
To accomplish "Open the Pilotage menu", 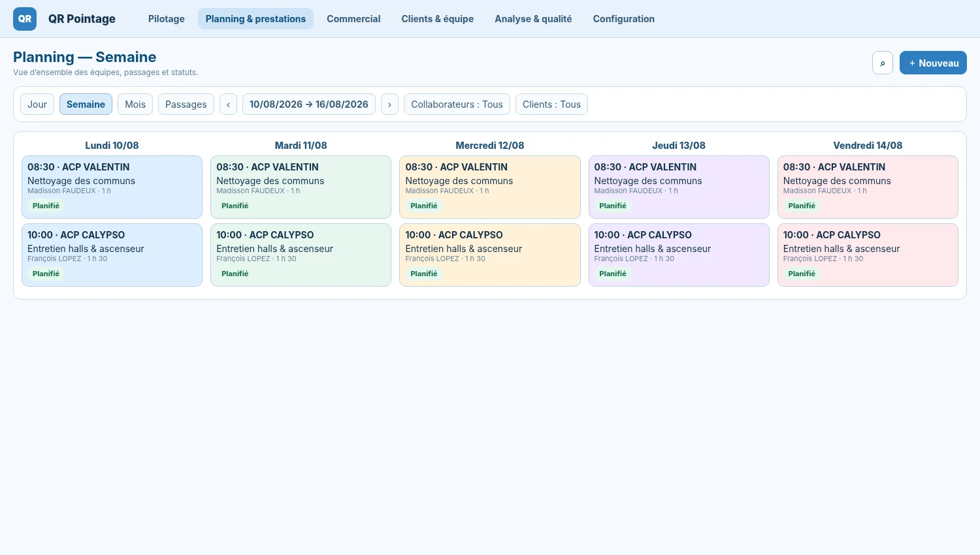I will click(167, 19).
